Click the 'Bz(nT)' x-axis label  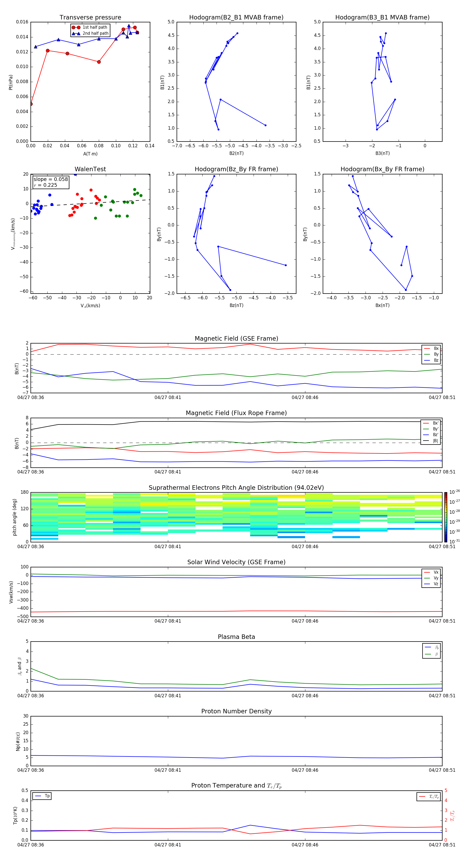pyautogui.click(x=236, y=305)
